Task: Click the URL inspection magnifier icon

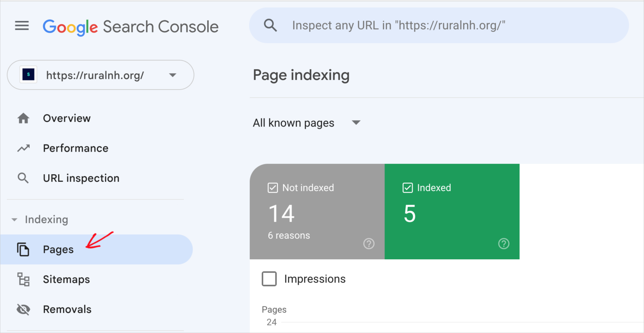Action: (x=23, y=178)
